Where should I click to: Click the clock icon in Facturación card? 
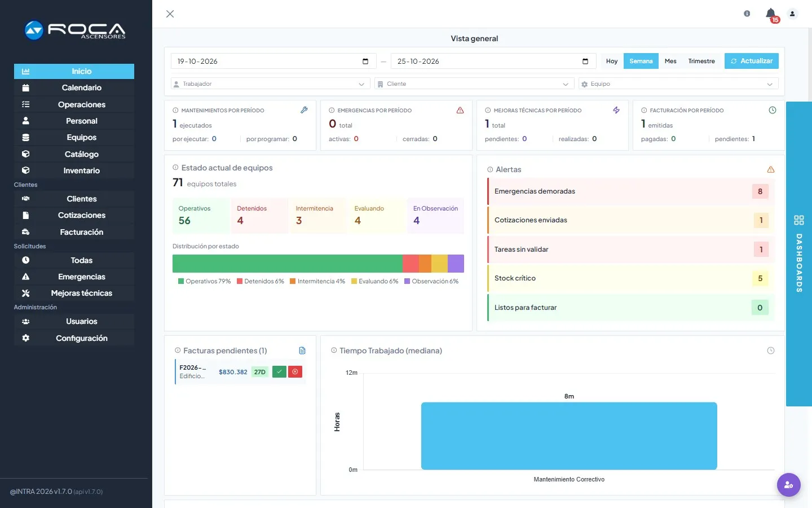773,110
